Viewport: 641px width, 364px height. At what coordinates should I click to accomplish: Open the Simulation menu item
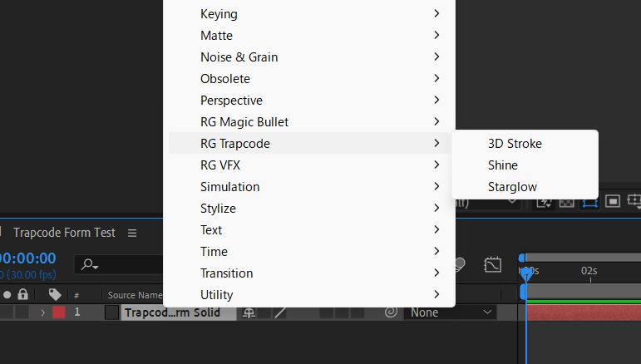(x=309, y=187)
